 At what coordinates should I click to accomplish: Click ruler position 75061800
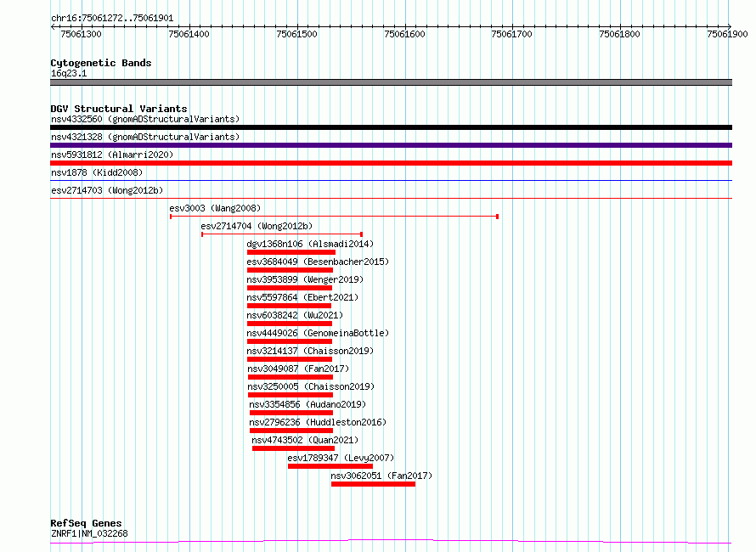(x=619, y=34)
